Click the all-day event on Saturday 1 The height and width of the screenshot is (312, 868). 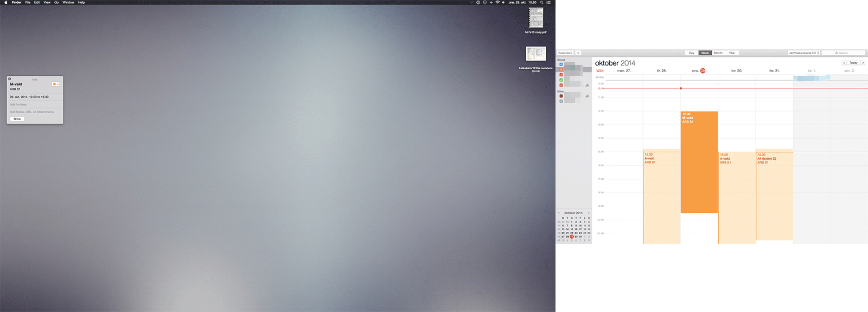click(812, 77)
